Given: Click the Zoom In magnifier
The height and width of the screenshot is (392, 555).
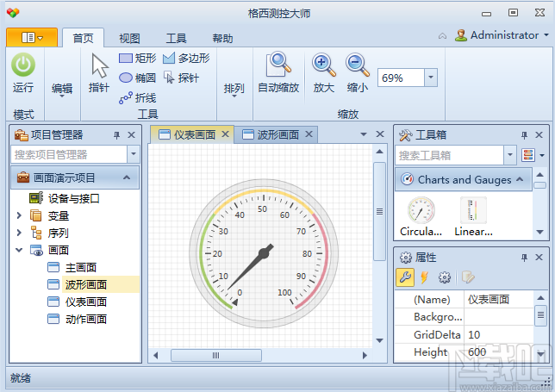Looking at the screenshot, I should click(x=323, y=65).
